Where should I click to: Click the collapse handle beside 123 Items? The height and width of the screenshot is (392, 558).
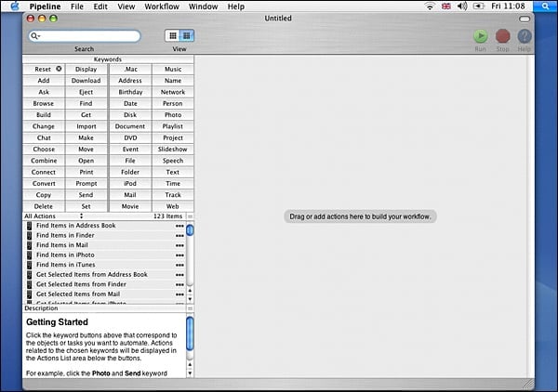click(191, 216)
